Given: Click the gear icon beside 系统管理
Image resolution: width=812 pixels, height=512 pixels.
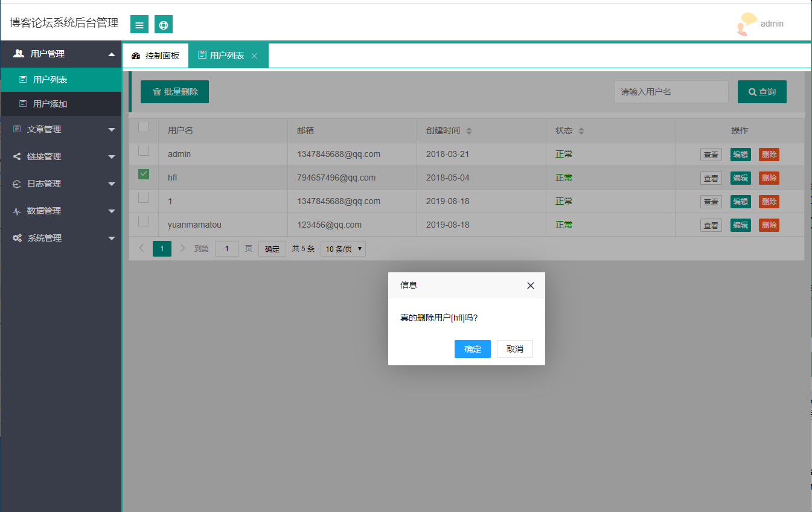Looking at the screenshot, I should (17, 238).
